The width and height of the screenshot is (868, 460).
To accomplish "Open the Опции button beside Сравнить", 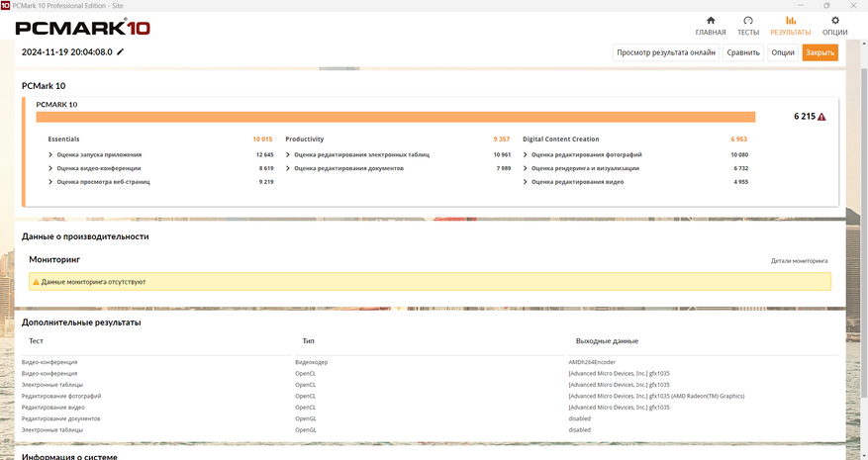I will 783,52.
